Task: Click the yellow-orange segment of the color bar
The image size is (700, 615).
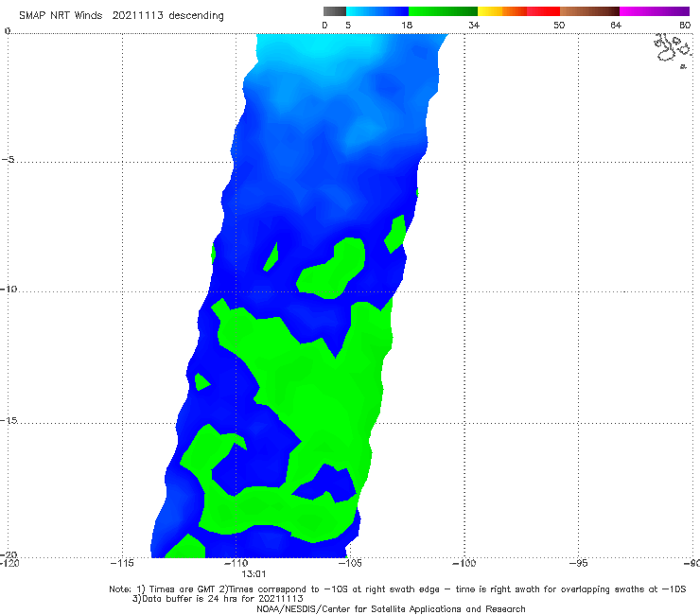Action: (x=501, y=11)
